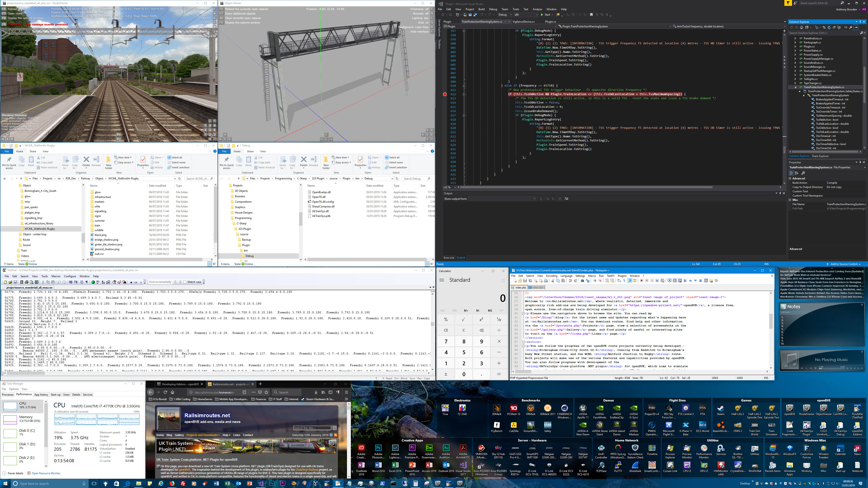Screen dimensions: 868x488
Task: Click the bookmark icon in Visual Studio toolbar
Action: coord(591,15)
